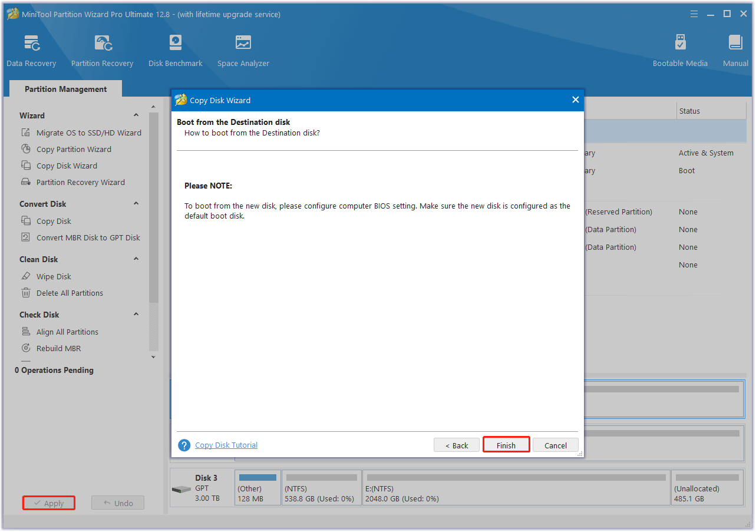Image resolution: width=756 pixels, height=532 pixels.
Task: Launch the Partition Recovery tool
Action: pos(102,51)
